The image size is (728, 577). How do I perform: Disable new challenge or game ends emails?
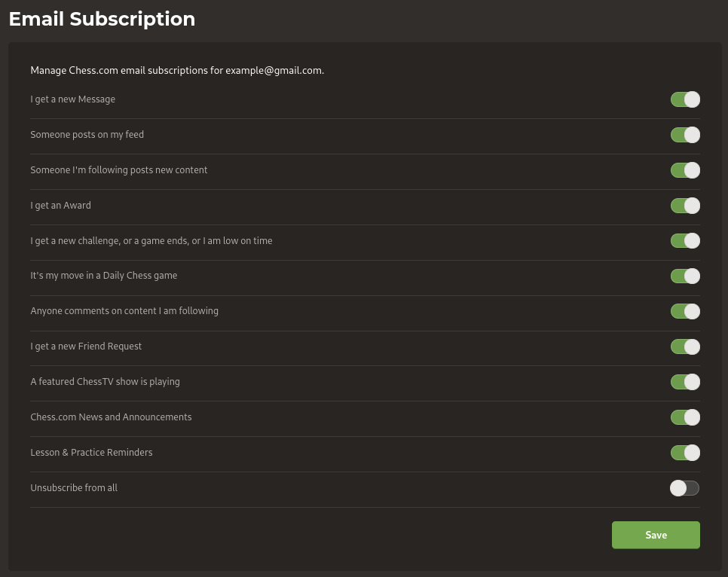tap(685, 240)
